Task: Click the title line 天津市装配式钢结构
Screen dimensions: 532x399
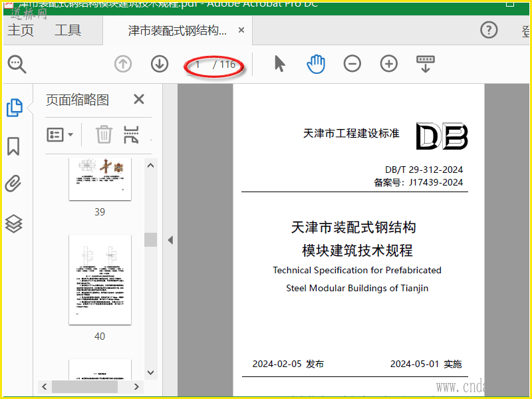Action: point(354,227)
